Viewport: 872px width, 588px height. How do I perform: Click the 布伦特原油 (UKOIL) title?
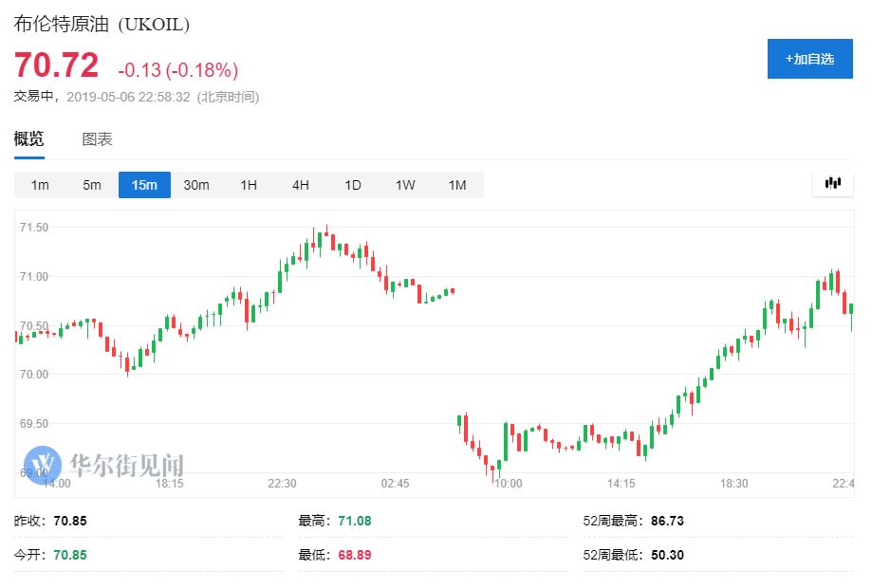click(x=102, y=25)
